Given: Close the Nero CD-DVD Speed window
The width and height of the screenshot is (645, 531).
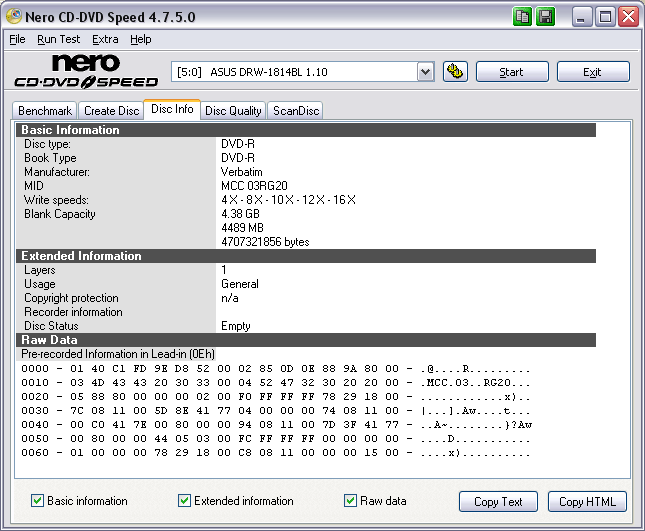Looking at the screenshot, I should [x=629, y=17].
